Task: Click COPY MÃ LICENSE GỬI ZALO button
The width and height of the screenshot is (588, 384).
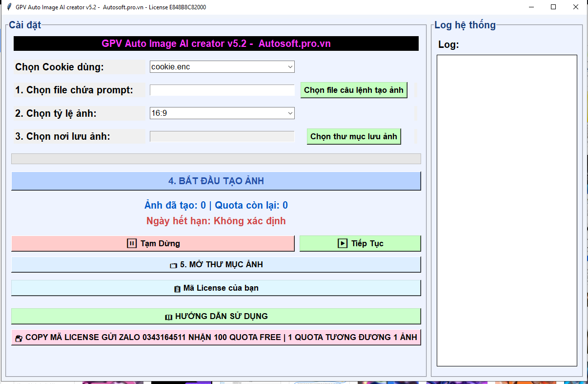Action: click(216, 337)
